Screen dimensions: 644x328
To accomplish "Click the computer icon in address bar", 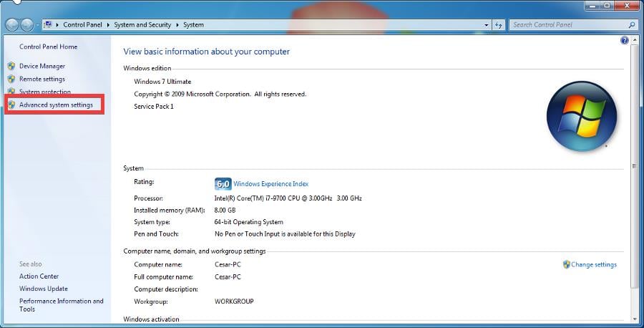I will click(x=48, y=24).
